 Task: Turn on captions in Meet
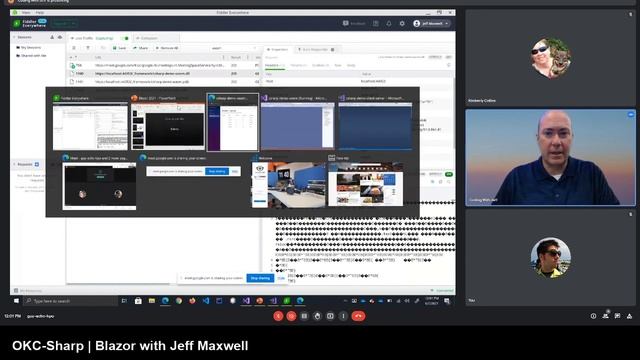[304, 316]
